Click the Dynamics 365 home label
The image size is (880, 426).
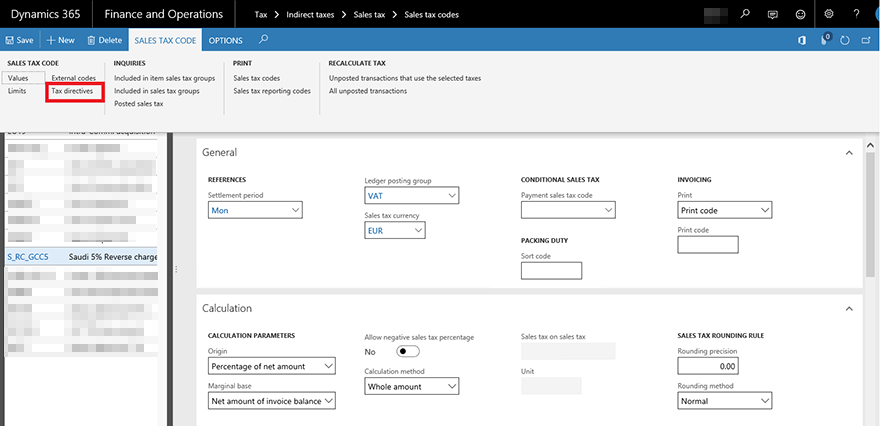(x=45, y=15)
